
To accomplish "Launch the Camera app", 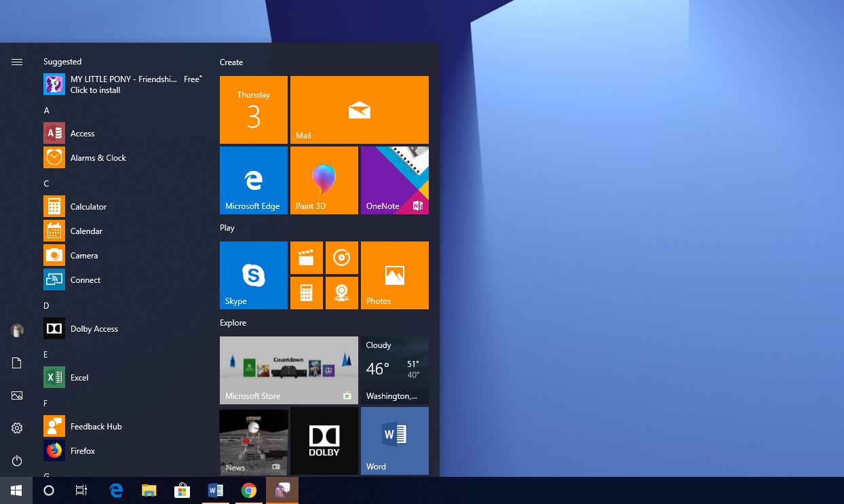I will (123, 256).
